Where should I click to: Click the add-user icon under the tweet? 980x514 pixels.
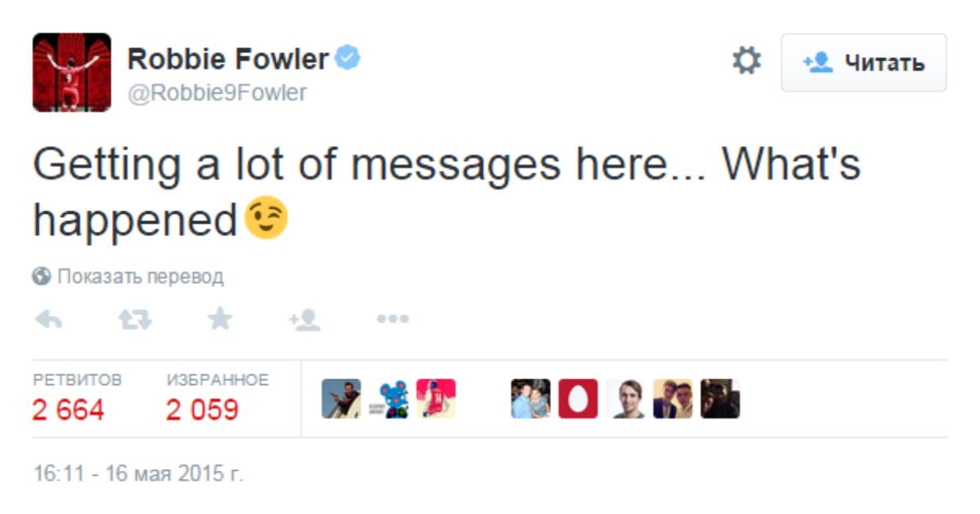click(305, 321)
